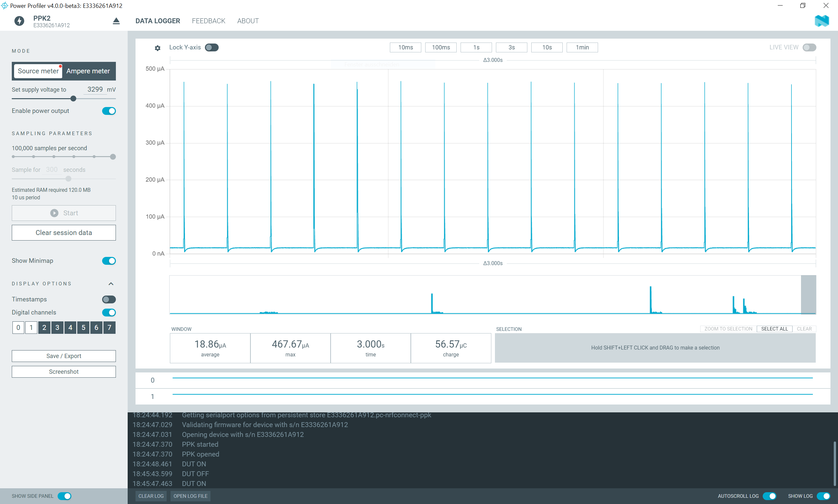Image resolution: width=838 pixels, height=504 pixels.
Task: Click Select All in selection panel
Action: click(x=774, y=329)
